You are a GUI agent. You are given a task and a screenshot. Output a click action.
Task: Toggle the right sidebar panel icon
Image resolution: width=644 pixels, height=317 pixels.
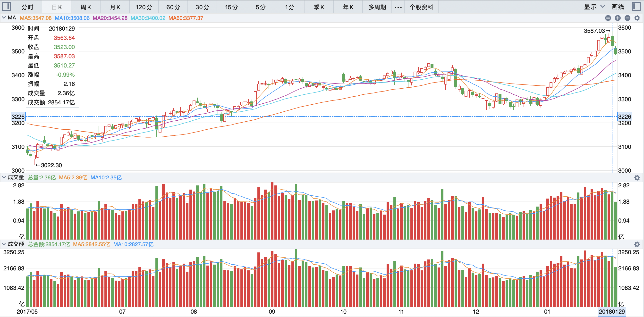pos(636,7)
